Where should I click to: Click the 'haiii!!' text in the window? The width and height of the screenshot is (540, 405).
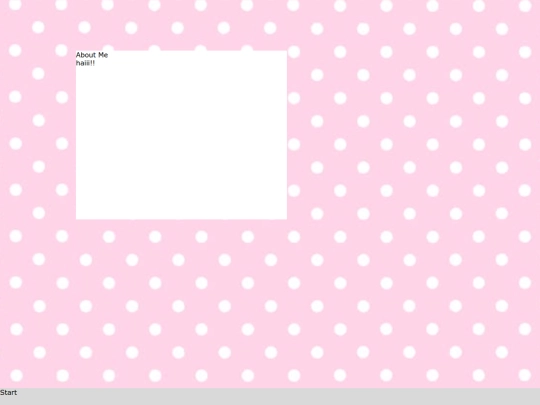tap(85, 63)
